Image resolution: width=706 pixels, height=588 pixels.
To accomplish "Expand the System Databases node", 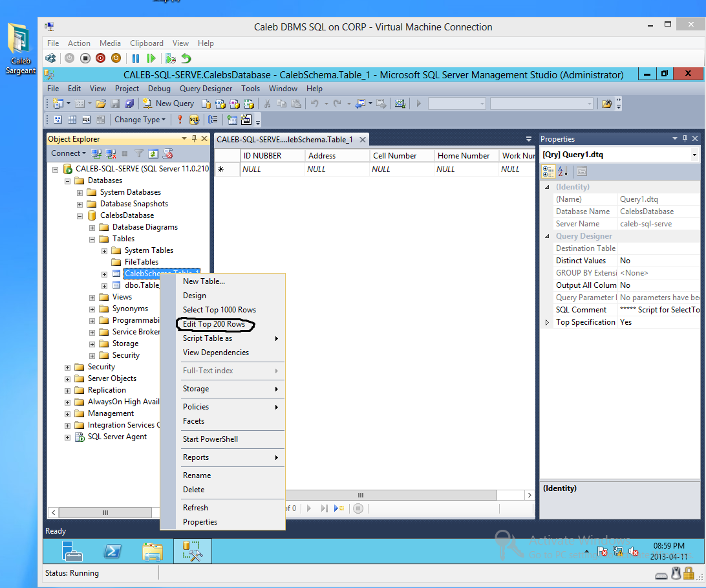I will pos(80,193).
